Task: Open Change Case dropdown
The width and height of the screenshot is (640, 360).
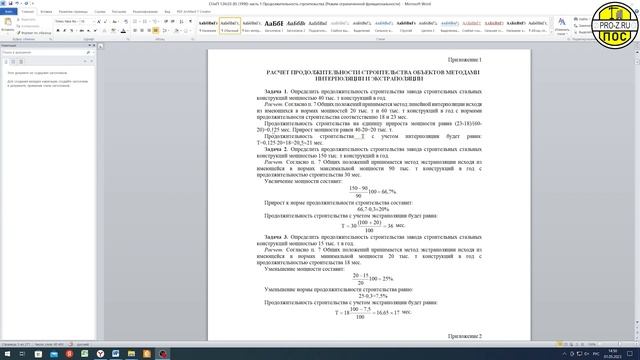Action: (x=115, y=22)
